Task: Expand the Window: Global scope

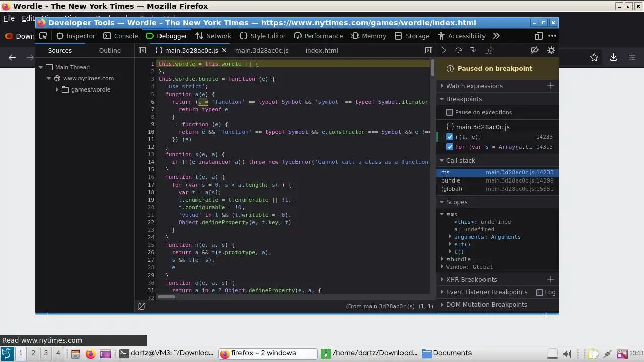Action: pos(442,267)
